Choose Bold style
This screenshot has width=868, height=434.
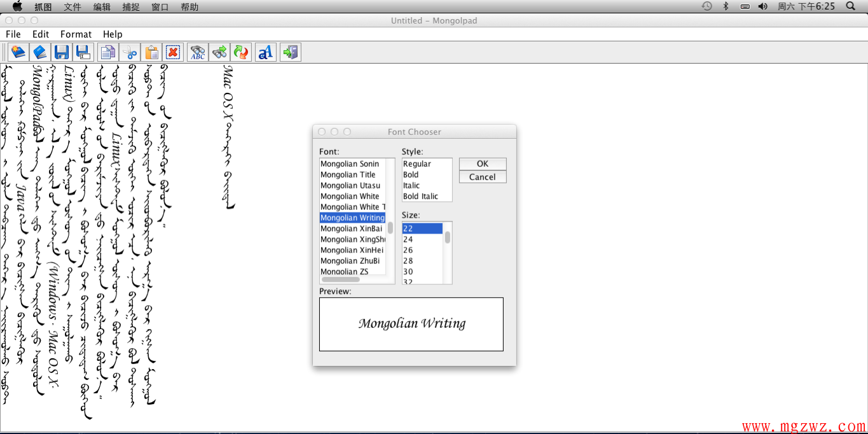click(x=427, y=174)
